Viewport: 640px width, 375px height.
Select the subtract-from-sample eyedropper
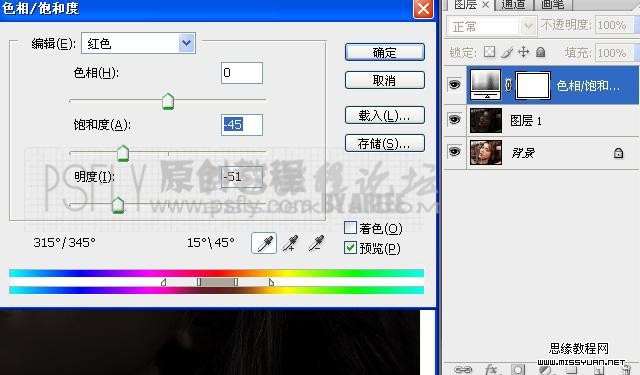coord(316,243)
